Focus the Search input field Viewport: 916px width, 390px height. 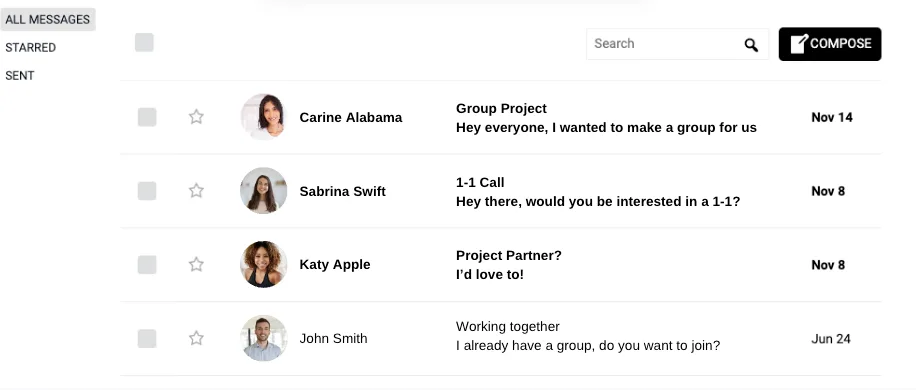tap(664, 44)
